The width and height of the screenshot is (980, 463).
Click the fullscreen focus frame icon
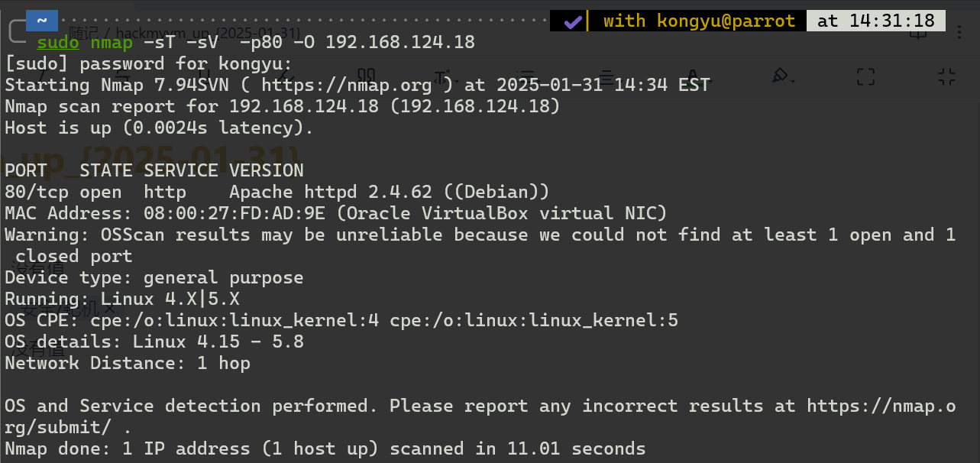865,76
